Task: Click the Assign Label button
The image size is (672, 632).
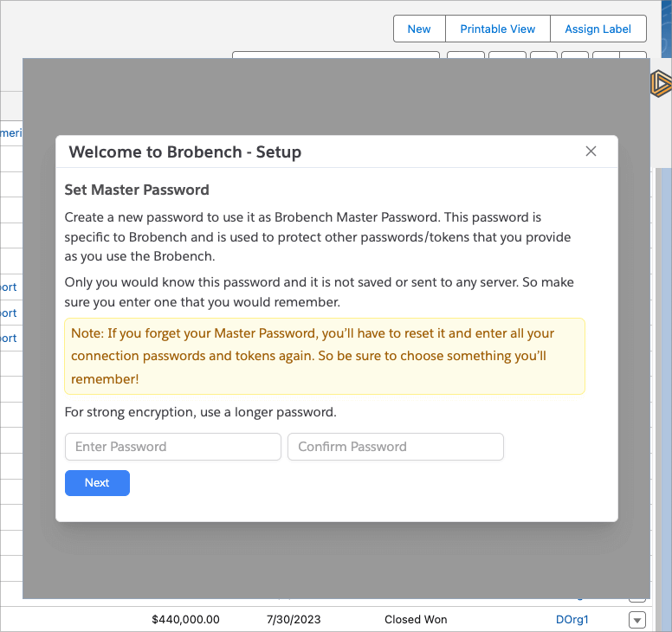Action: [598, 29]
